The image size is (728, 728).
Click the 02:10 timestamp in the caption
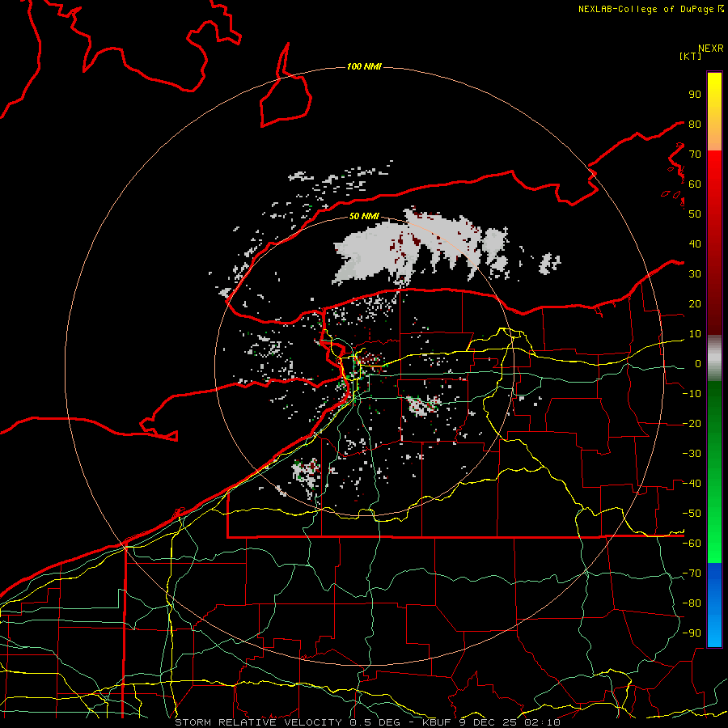tap(542, 722)
